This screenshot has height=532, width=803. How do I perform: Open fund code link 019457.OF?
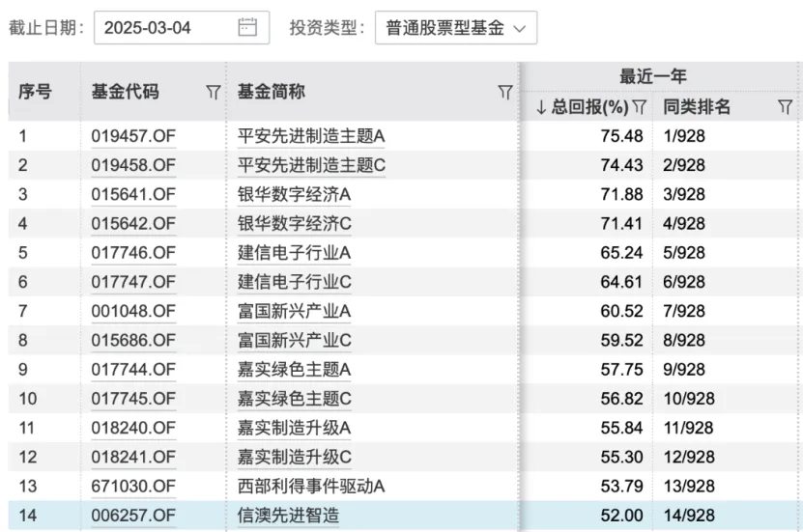coord(133,136)
